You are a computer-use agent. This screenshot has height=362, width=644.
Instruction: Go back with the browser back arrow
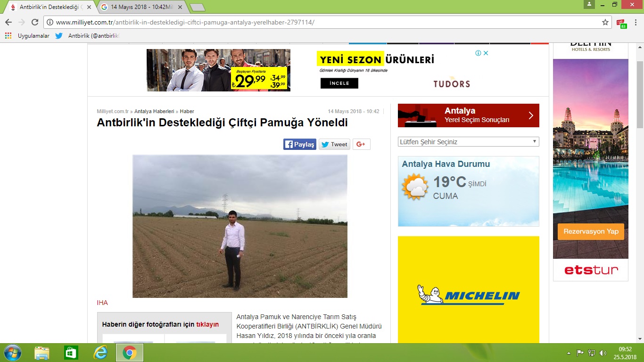(x=8, y=22)
